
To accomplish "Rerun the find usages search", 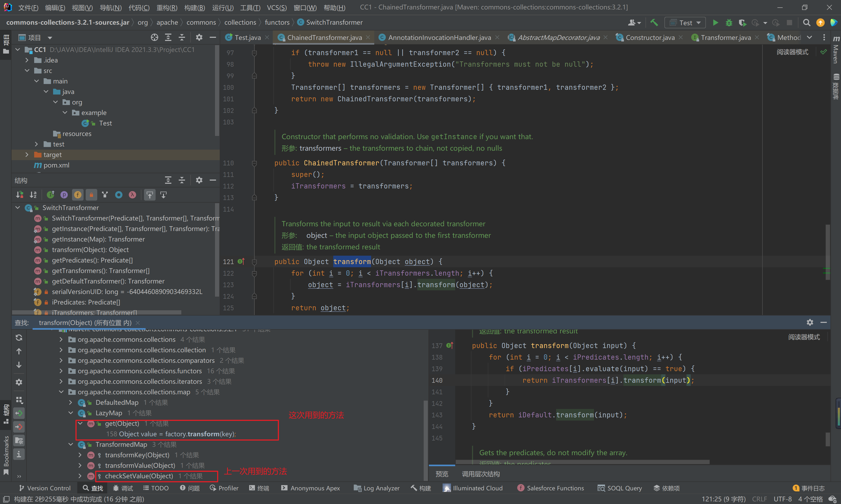I will (19, 338).
